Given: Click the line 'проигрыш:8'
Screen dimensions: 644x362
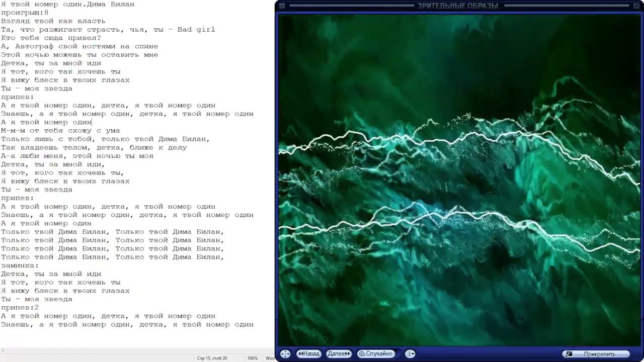Looking at the screenshot, I should click(25, 13).
